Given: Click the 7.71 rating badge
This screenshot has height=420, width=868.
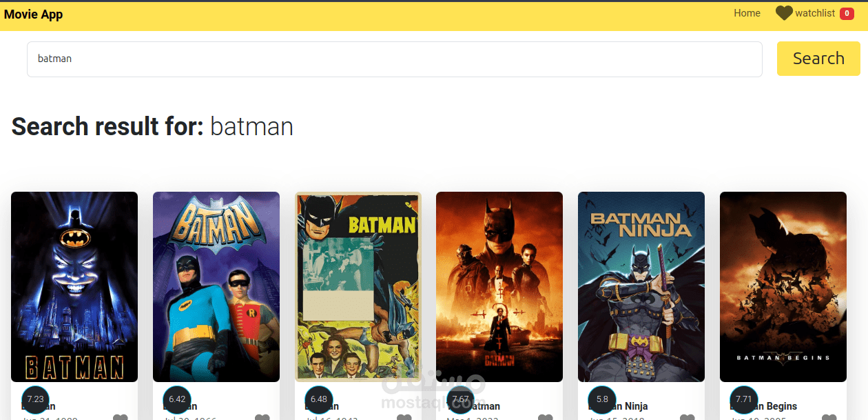Looking at the screenshot, I should click(x=744, y=399).
